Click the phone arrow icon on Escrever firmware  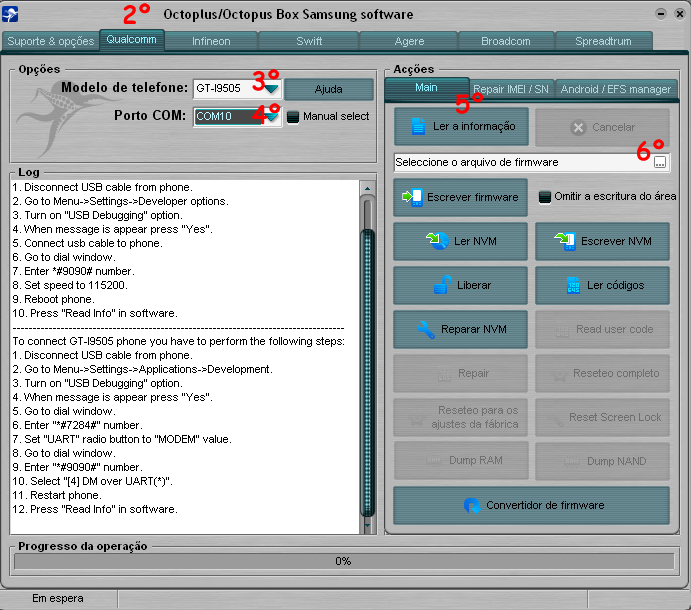[x=412, y=197]
